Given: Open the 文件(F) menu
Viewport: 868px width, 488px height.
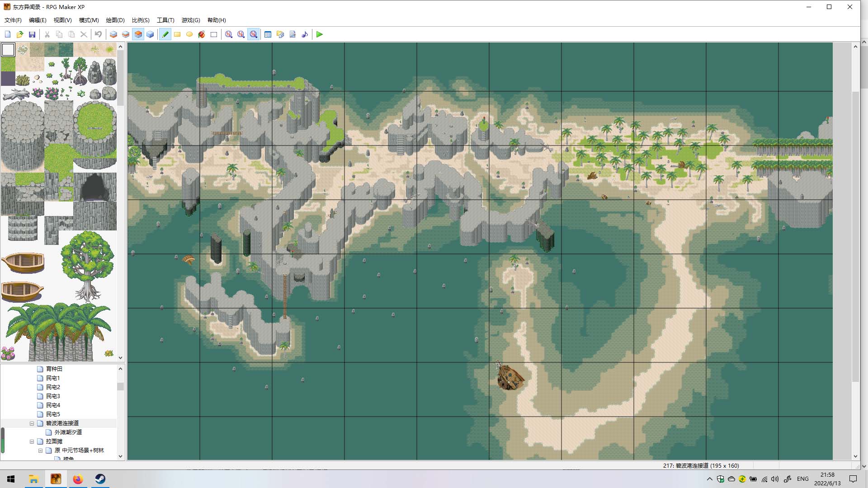Looking at the screenshot, I should 13,20.
